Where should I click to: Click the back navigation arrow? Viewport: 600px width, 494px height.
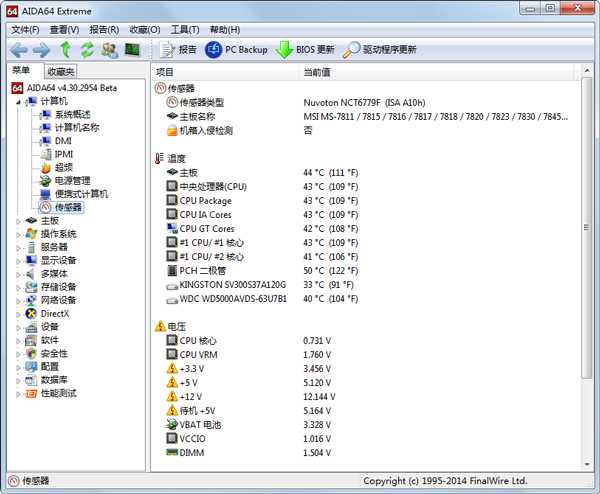(x=18, y=50)
